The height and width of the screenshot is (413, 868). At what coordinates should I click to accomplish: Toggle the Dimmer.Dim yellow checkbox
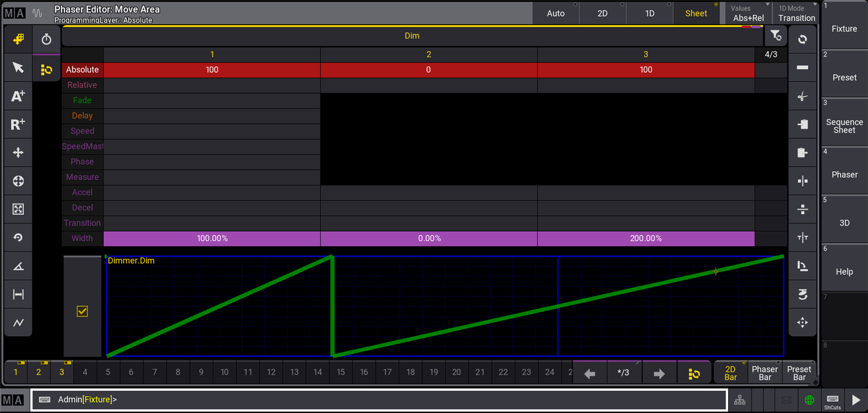[82, 311]
